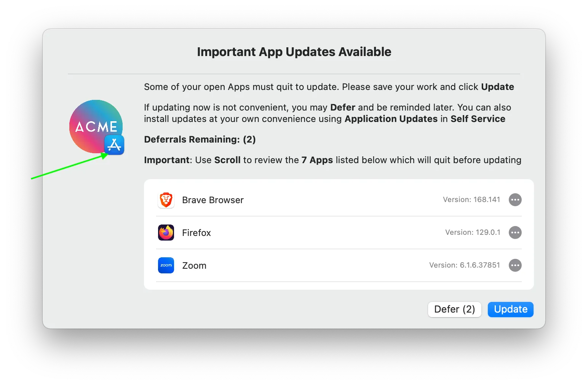This screenshot has width=588, height=385.
Task: Click the Version: 129.0.1 text
Action: pyautogui.click(x=473, y=232)
